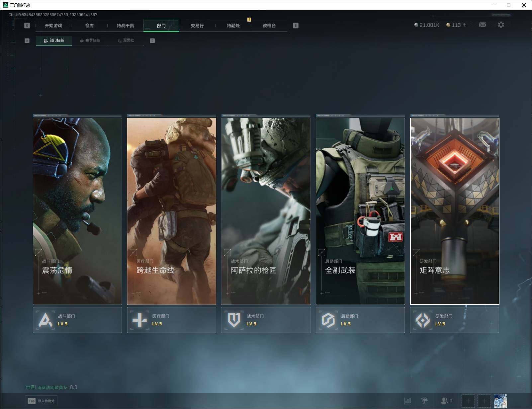The height and width of the screenshot is (409, 532).
Task: Close the 三角洲行动 window
Action: click(x=524, y=5)
